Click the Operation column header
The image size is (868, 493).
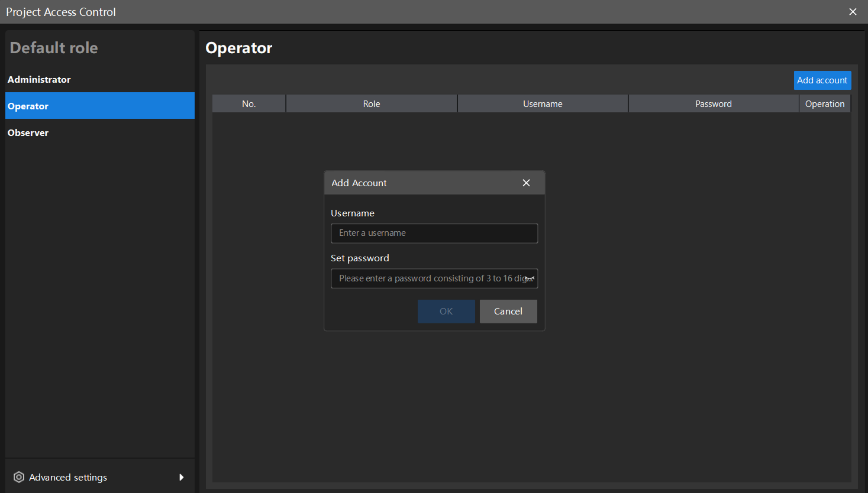(x=825, y=103)
